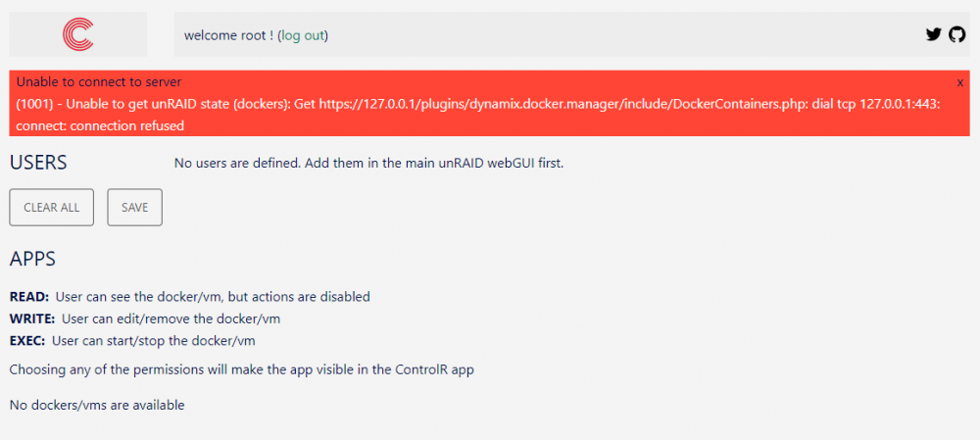Click the APPS section heading

32,259
